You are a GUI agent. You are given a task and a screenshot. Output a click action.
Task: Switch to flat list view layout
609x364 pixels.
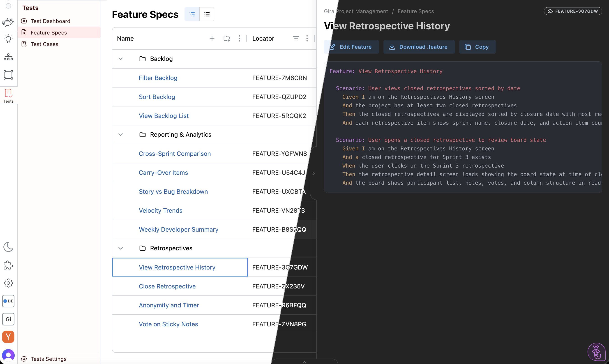pyautogui.click(x=207, y=14)
